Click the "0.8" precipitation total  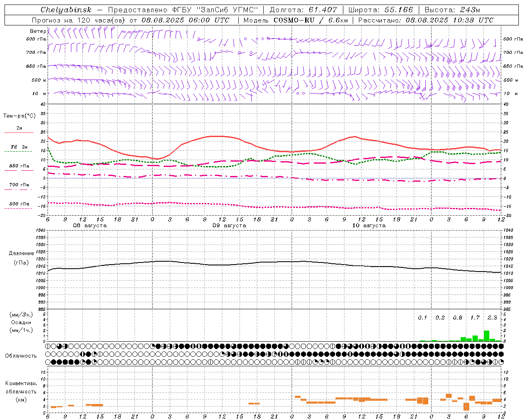(x=457, y=318)
